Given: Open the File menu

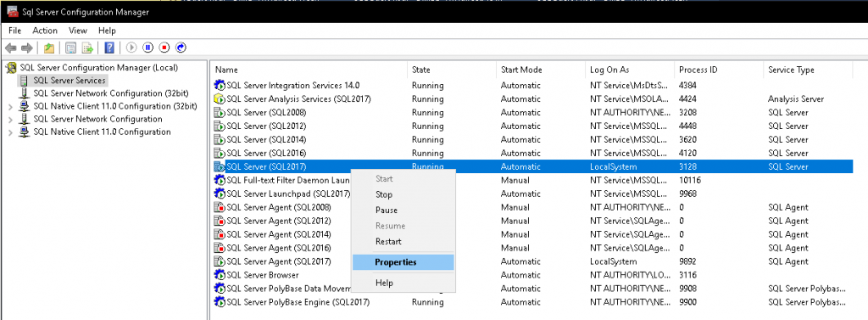Looking at the screenshot, I should (x=15, y=31).
